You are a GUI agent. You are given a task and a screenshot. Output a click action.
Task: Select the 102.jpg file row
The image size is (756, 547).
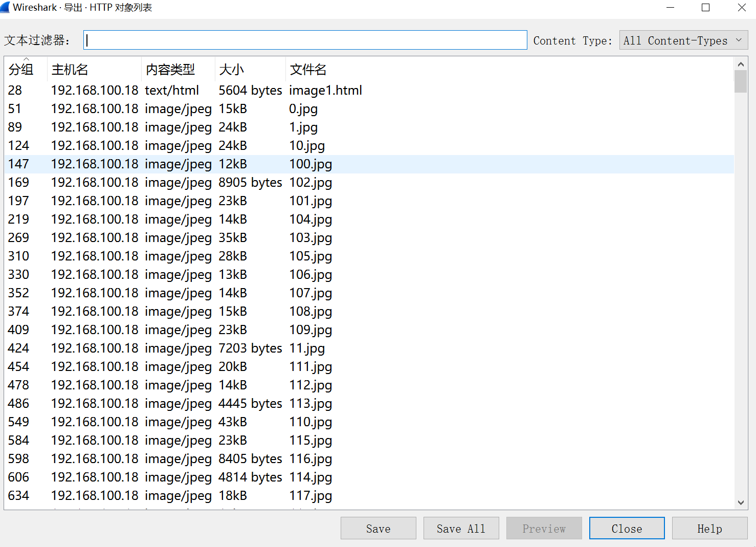(x=369, y=182)
